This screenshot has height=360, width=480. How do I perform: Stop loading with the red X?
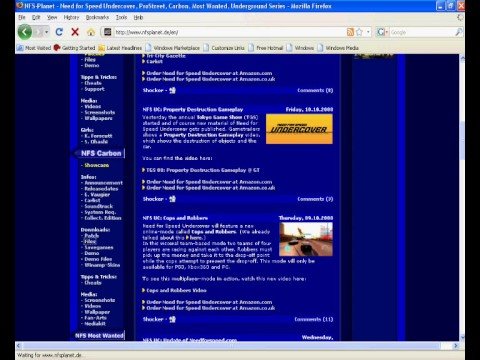tap(75, 32)
